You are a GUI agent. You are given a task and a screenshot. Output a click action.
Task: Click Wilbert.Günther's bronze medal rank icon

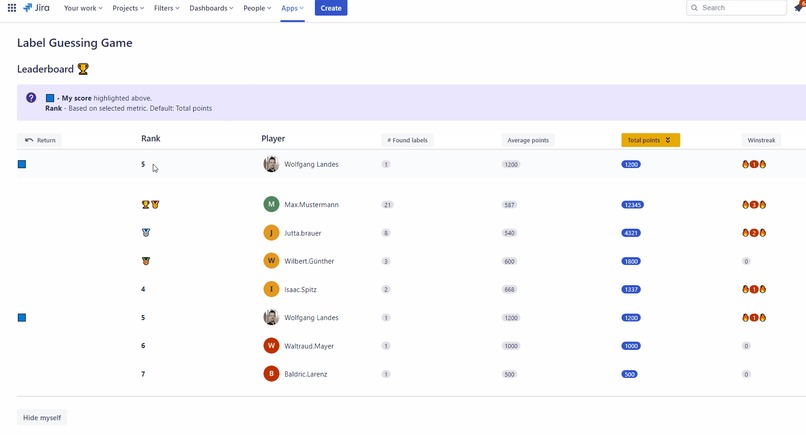pos(146,261)
